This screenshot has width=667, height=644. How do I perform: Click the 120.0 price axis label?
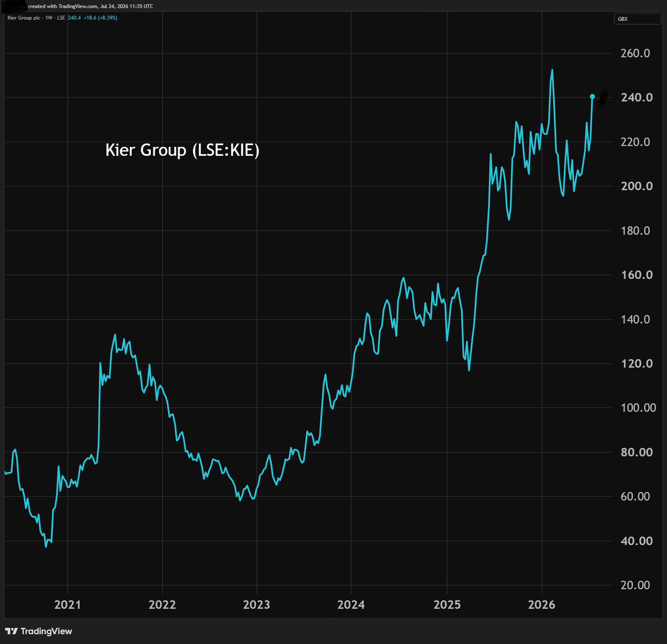(x=636, y=363)
